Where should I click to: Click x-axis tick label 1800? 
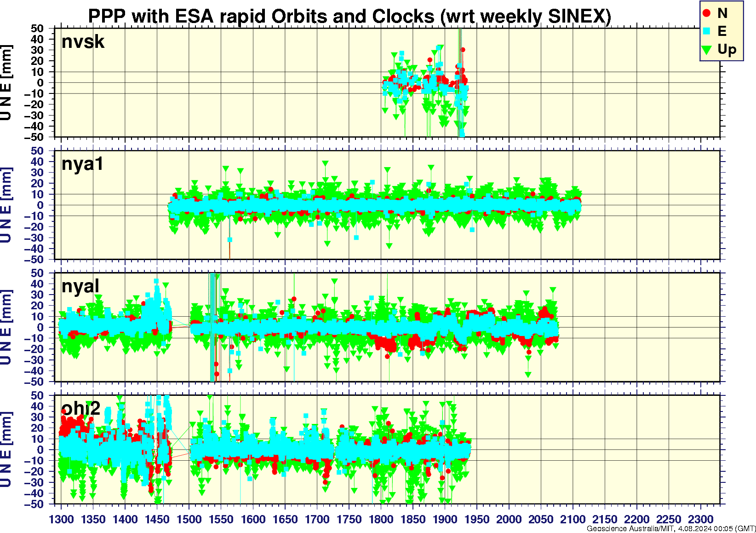tap(381, 519)
